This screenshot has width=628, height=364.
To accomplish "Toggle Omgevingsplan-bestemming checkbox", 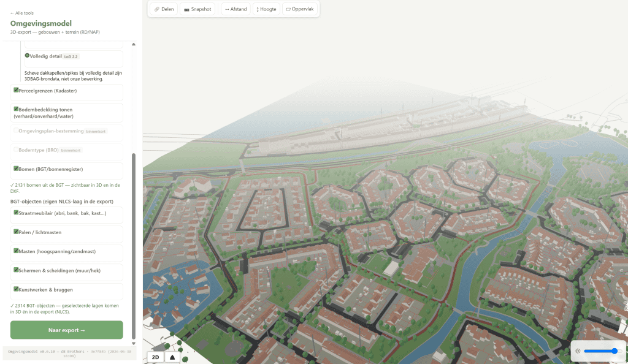I will [16, 131].
